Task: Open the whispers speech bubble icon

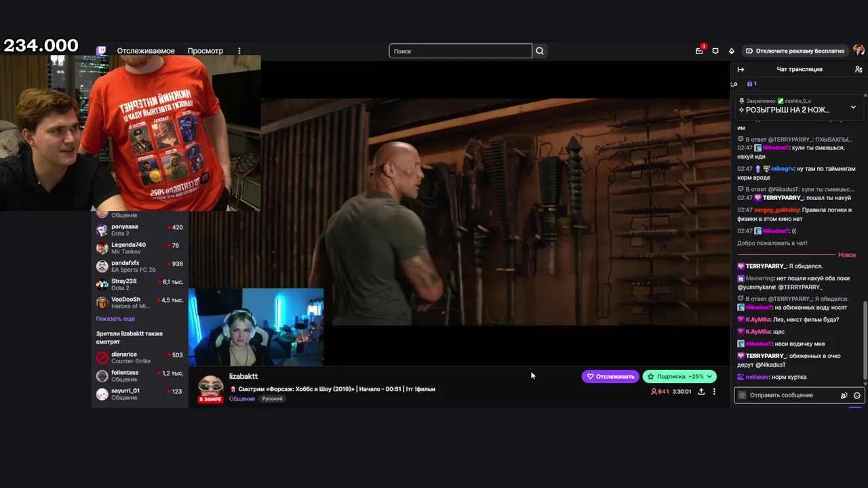Action: 715,51
